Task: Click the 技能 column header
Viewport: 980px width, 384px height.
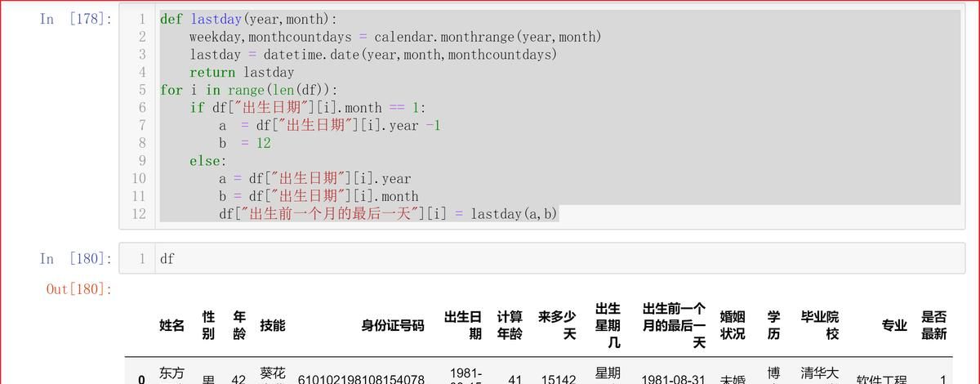Action: [x=273, y=325]
